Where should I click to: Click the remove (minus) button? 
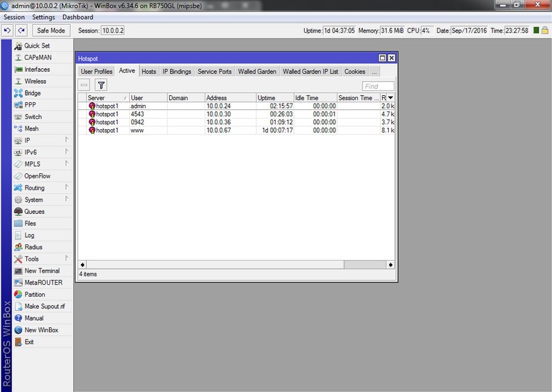coord(84,85)
